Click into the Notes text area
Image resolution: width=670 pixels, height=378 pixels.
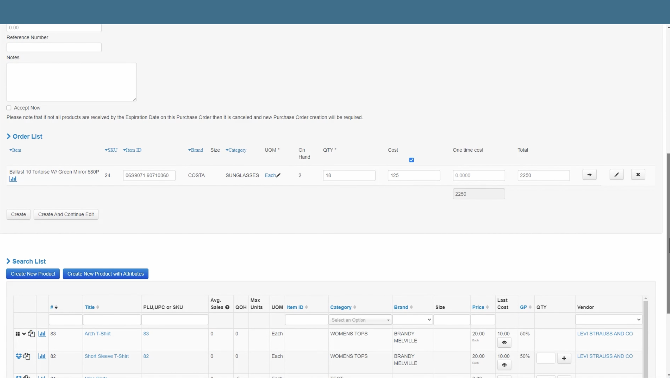[x=71, y=82]
